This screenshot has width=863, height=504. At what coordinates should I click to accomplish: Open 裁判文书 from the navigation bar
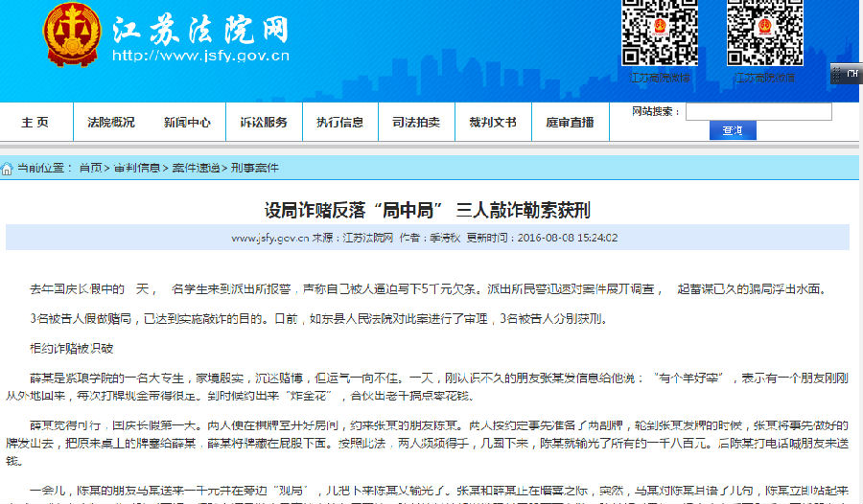coord(493,123)
